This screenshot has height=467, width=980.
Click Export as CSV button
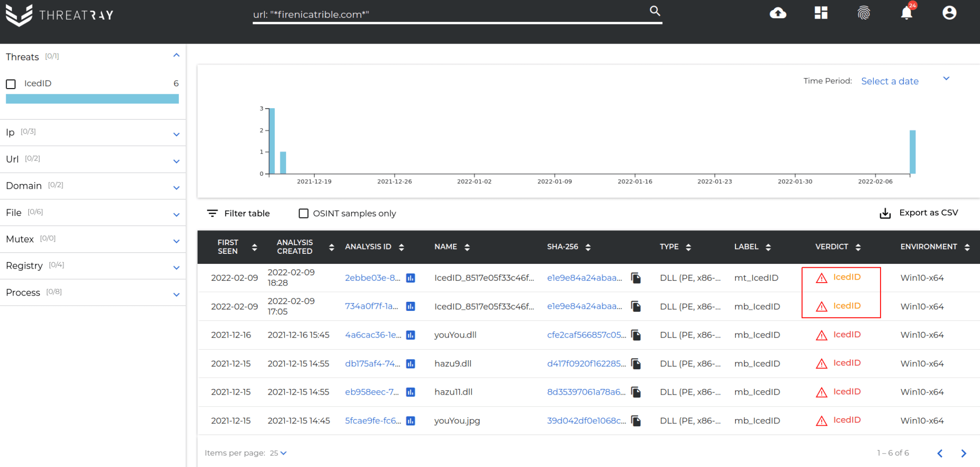click(x=919, y=213)
